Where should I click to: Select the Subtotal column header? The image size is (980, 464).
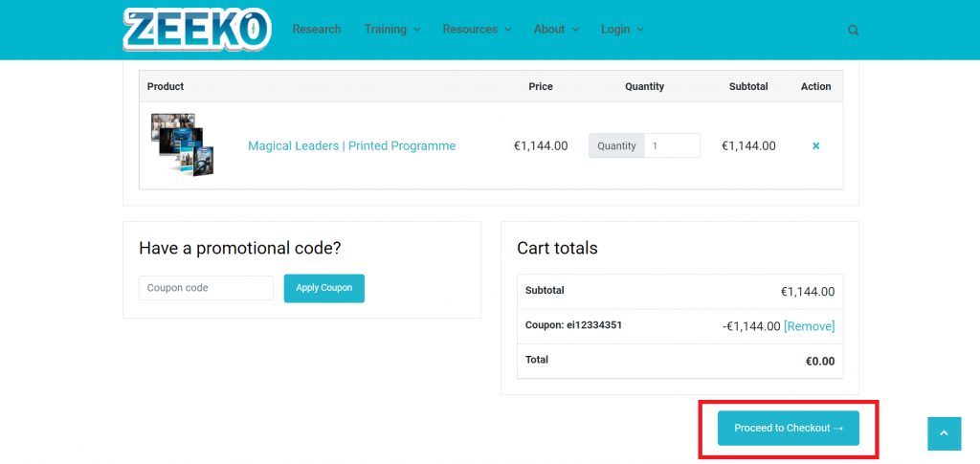coord(747,86)
